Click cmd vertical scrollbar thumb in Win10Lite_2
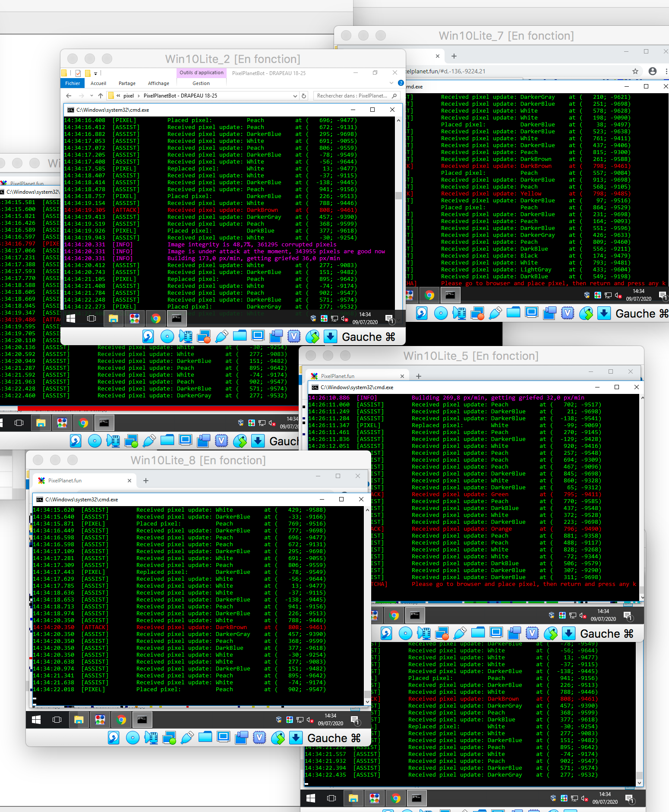The width and height of the screenshot is (669, 812). click(x=398, y=195)
